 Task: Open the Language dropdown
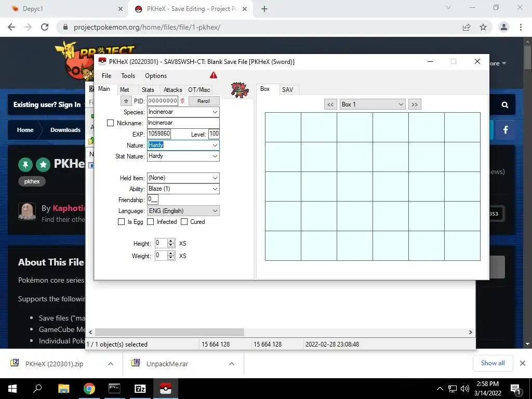(x=215, y=211)
